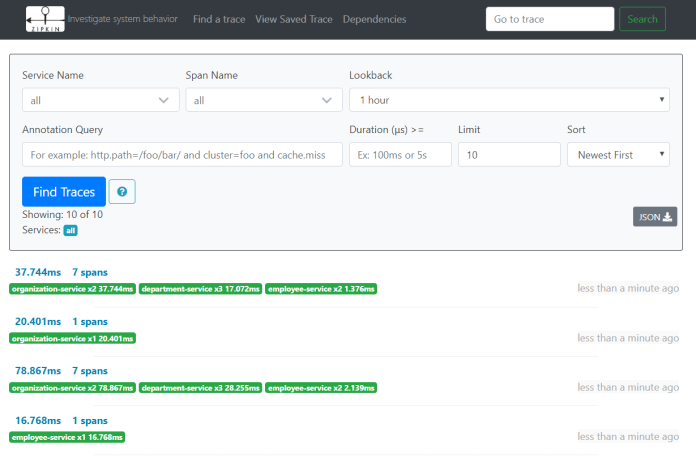Open the Sort Newest First dropdown
Viewport: 696px width, 462px height.
(x=617, y=155)
